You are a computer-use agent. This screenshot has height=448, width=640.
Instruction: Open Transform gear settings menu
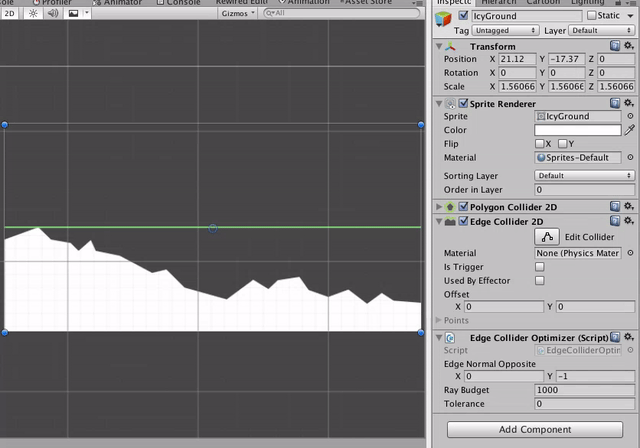(629, 46)
